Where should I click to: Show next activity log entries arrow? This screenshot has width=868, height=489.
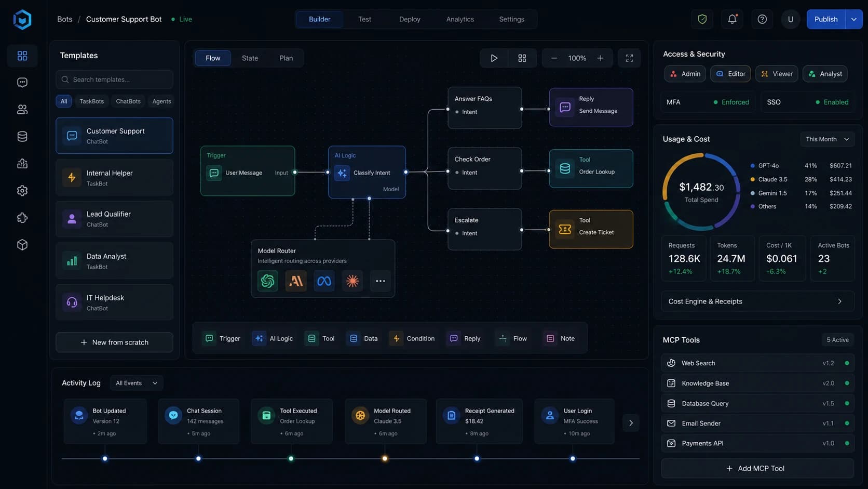click(631, 423)
